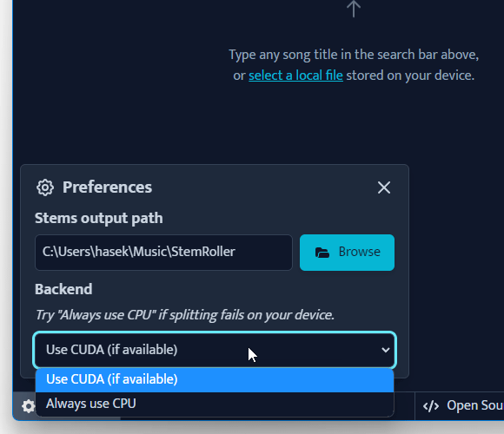Click the upward arrow icon above instructions
Screen dimensions: 504x434
point(354,9)
